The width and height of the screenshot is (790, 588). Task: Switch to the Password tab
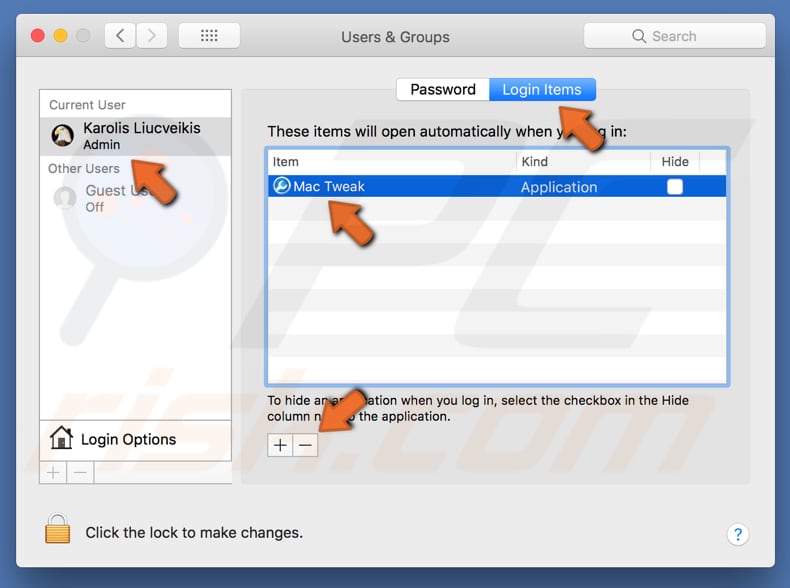[442, 89]
